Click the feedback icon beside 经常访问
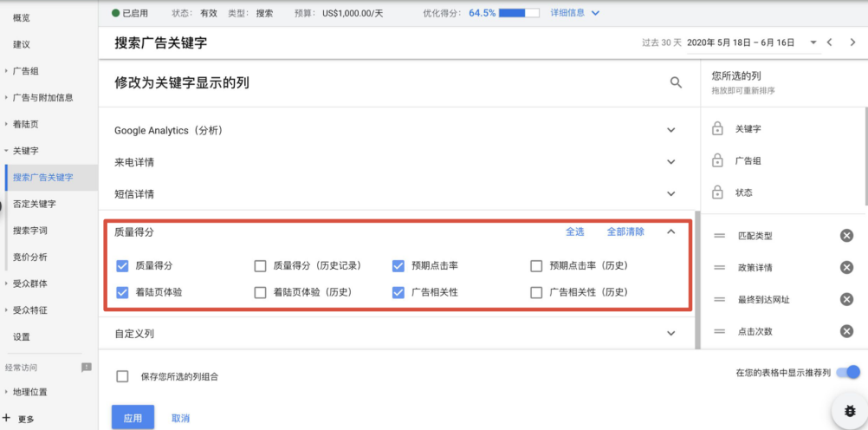The image size is (868, 430). [x=87, y=367]
